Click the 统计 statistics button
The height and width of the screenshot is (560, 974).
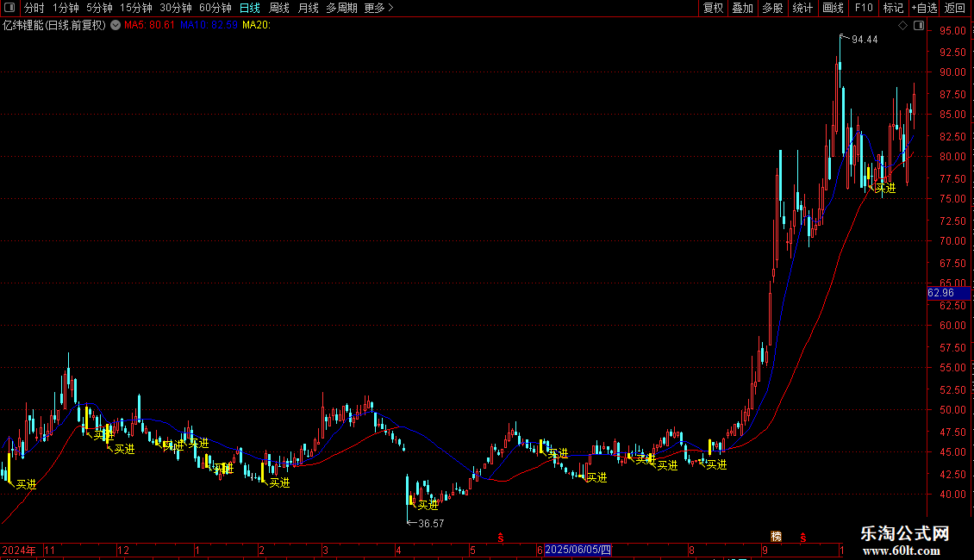point(802,8)
